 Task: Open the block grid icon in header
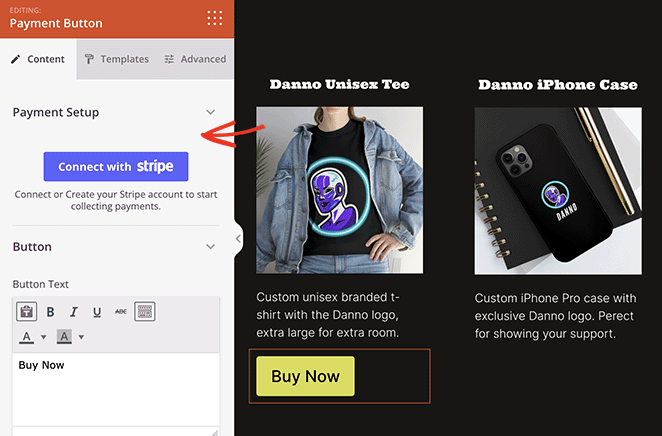pyautogui.click(x=214, y=18)
